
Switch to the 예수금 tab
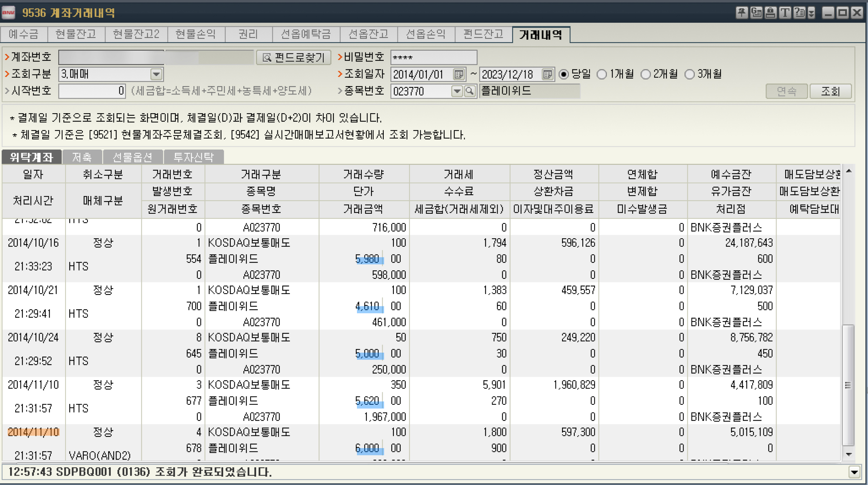[24, 34]
